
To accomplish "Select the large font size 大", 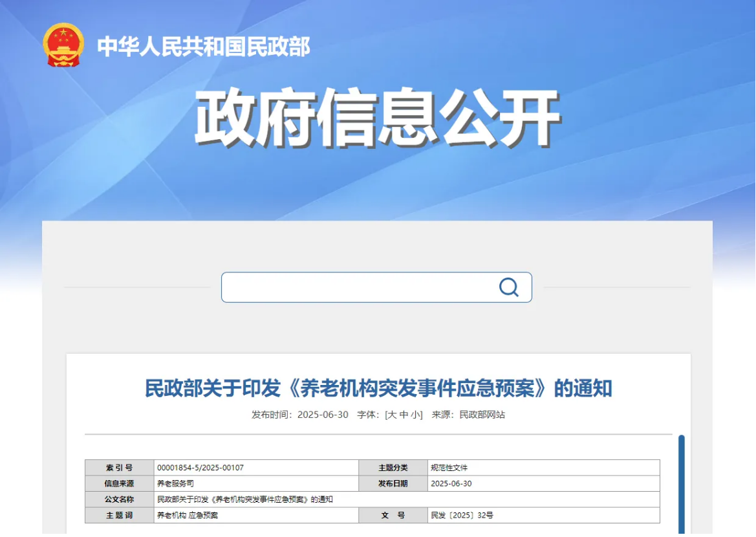I will pyautogui.click(x=391, y=415).
